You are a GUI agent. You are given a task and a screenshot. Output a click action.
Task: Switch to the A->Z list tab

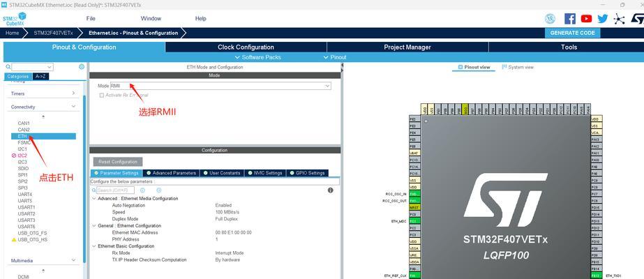coord(40,76)
